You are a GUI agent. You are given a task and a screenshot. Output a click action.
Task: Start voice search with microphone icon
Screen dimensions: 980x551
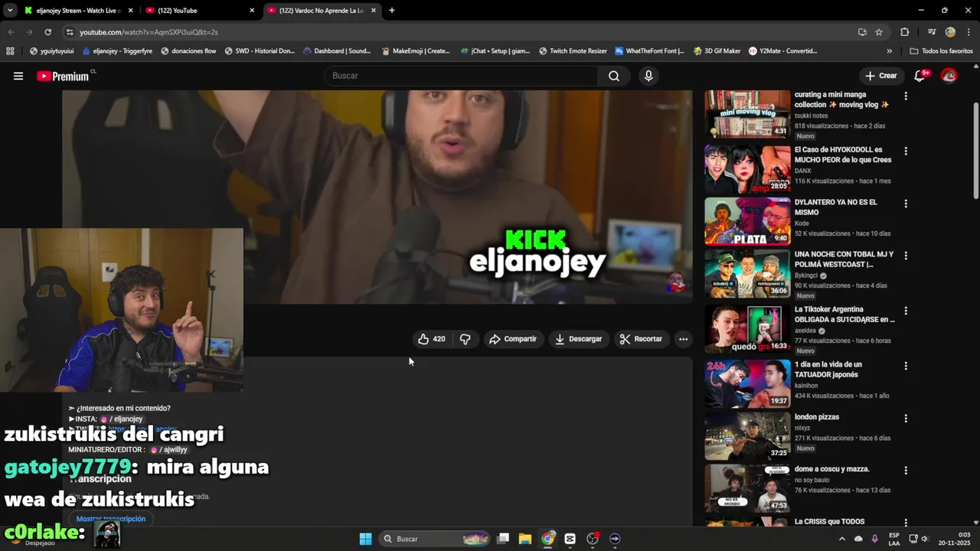click(648, 76)
